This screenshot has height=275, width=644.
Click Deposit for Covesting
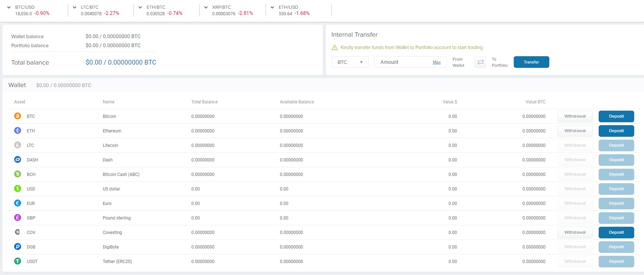click(x=616, y=232)
